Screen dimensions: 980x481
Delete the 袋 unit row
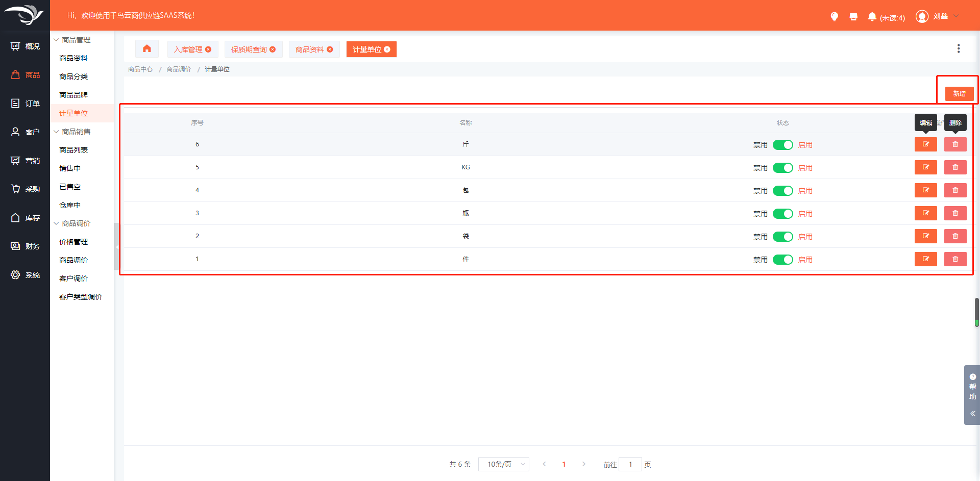955,236
